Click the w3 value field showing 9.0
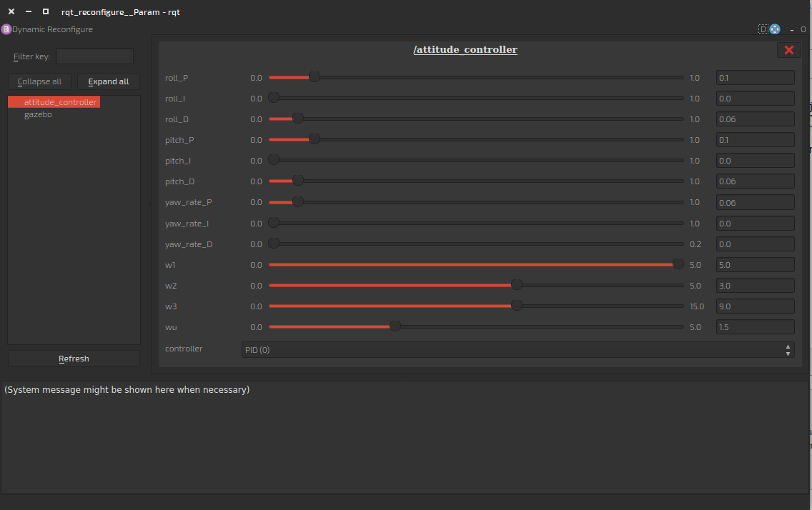Viewport: 812px width, 510px height. 755,306
